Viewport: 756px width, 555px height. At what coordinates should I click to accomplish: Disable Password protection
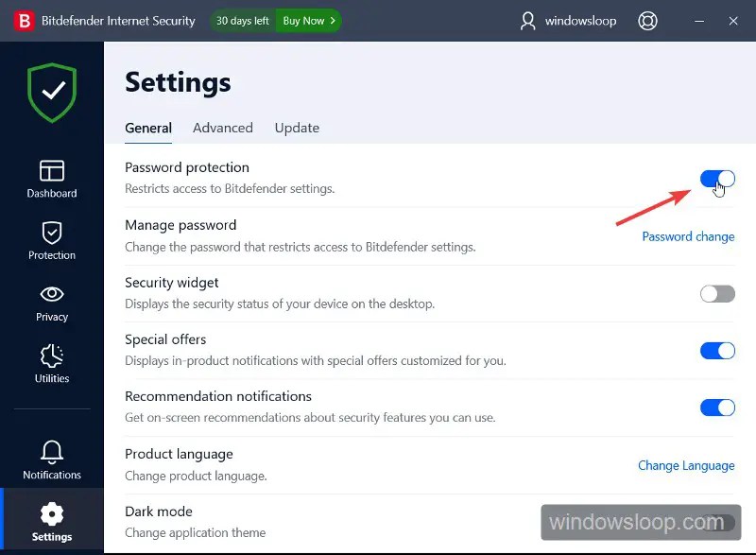click(x=717, y=179)
